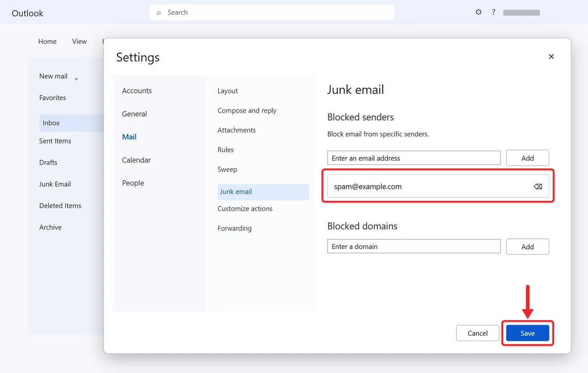Open settings gear icon in header

coord(478,12)
